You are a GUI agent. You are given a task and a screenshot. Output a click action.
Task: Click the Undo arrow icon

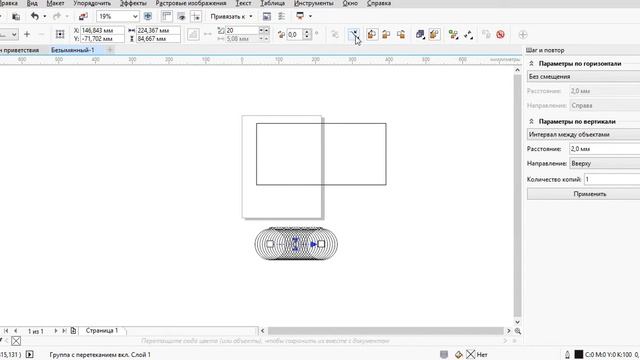35,16
